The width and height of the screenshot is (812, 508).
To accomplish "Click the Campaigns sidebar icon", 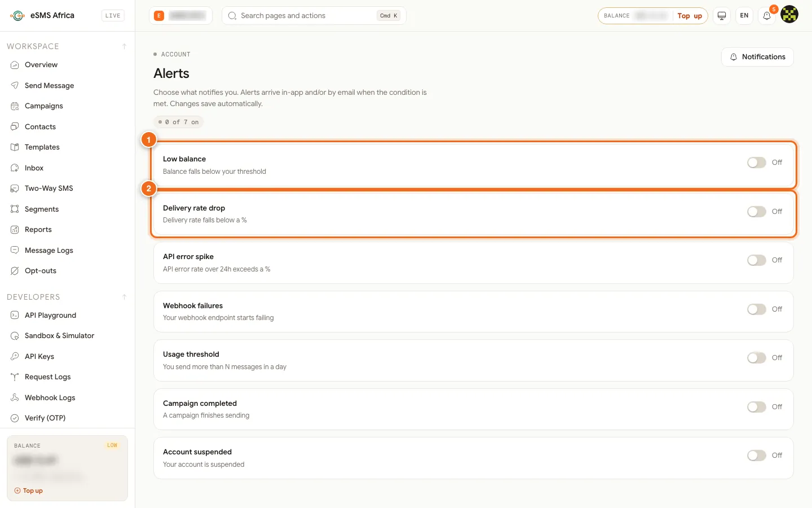I will (x=15, y=106).
